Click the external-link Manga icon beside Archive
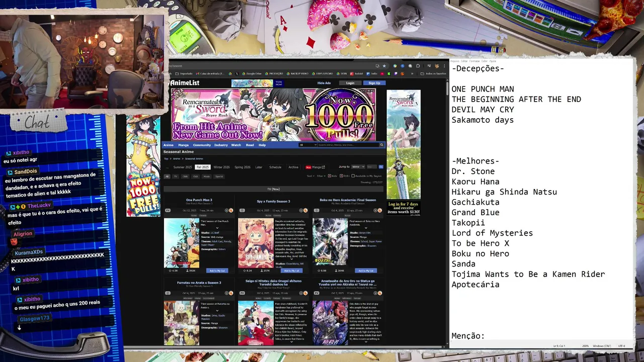This screenshot has height=362, width=644. click(x=323, y=167)
